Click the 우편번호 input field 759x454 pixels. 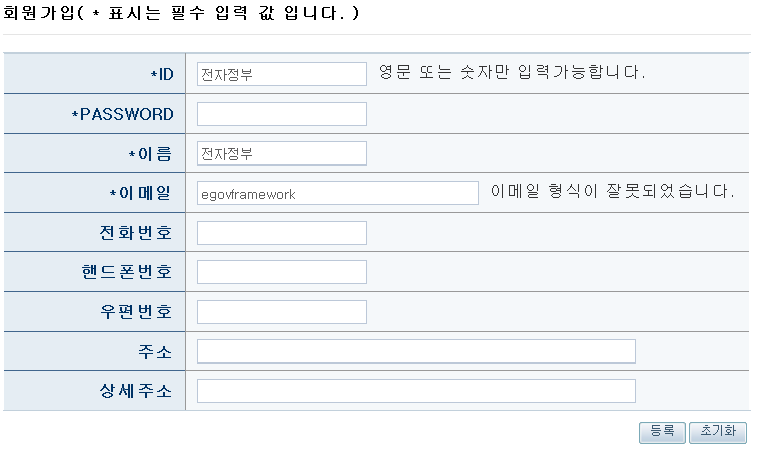click(x=282, y=312)
